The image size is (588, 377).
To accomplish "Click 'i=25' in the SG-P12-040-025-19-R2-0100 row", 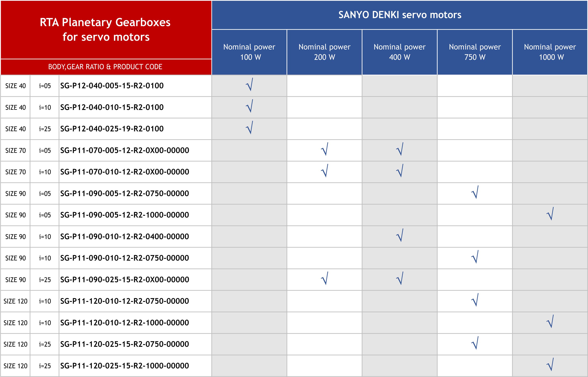I will [x=45, y=129].
